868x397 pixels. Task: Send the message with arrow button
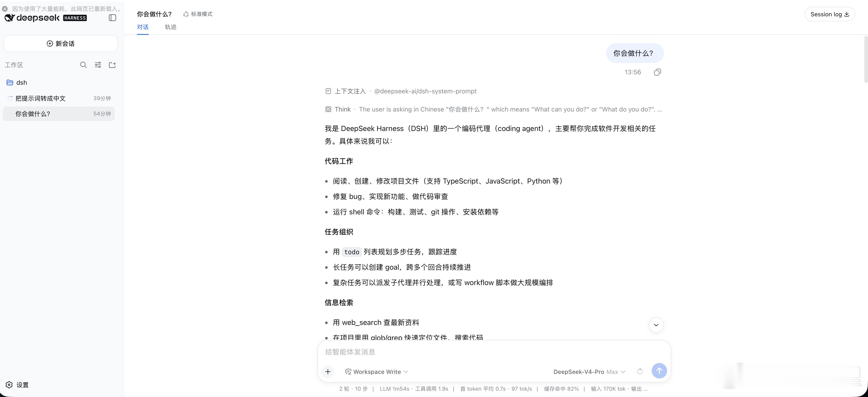659,371
